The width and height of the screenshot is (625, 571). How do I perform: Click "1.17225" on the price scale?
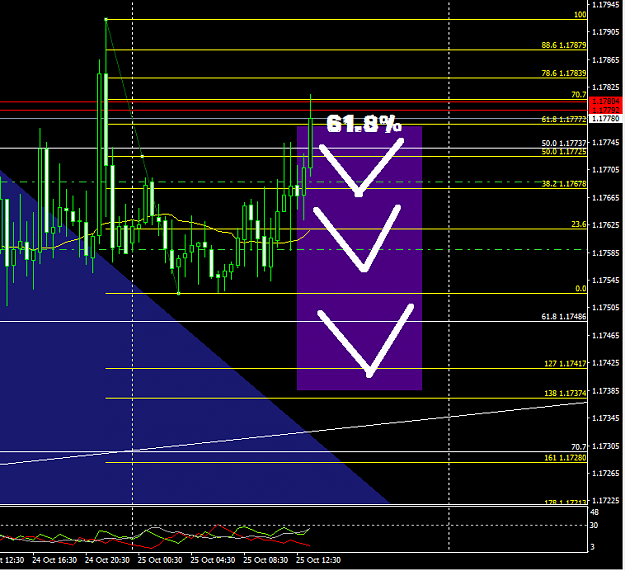point(606,500)
